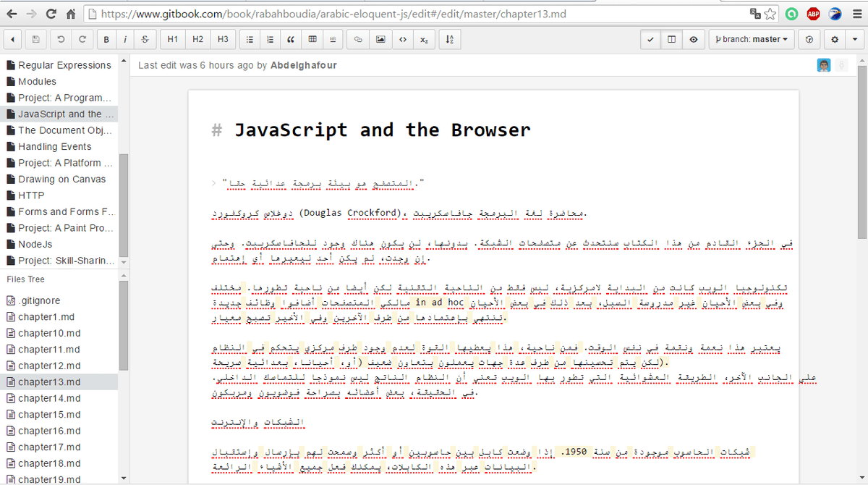868x485 pixels.
Task: Open Project: A Paint Pro... chapter
Action: click(59, 228)
